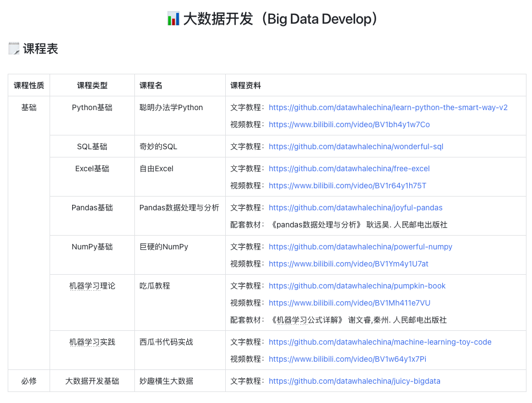The image size is (532, 403).
Task: Select the 课程名 column header cell
Action: point(152,85)
